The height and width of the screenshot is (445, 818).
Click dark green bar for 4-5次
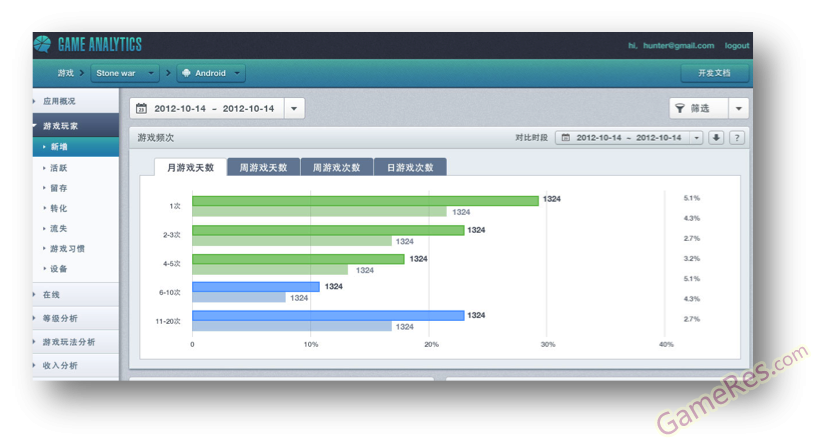pos(298,259)
